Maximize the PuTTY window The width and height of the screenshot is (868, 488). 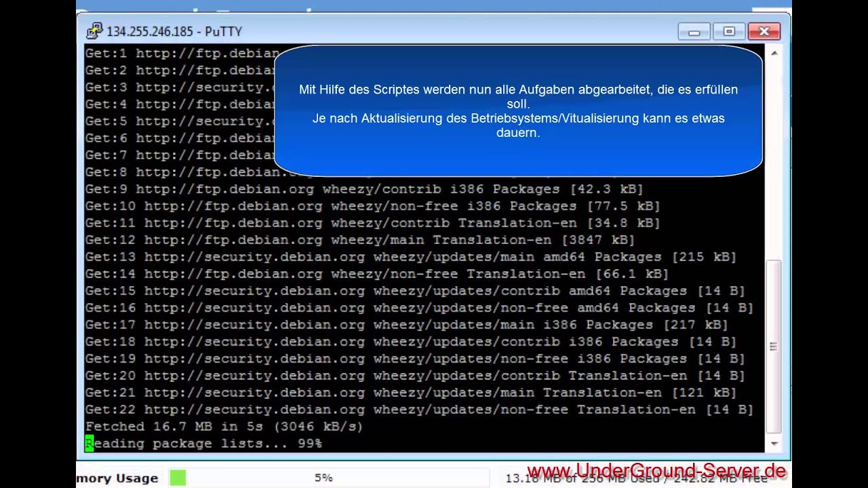click(x=729, y=31)
